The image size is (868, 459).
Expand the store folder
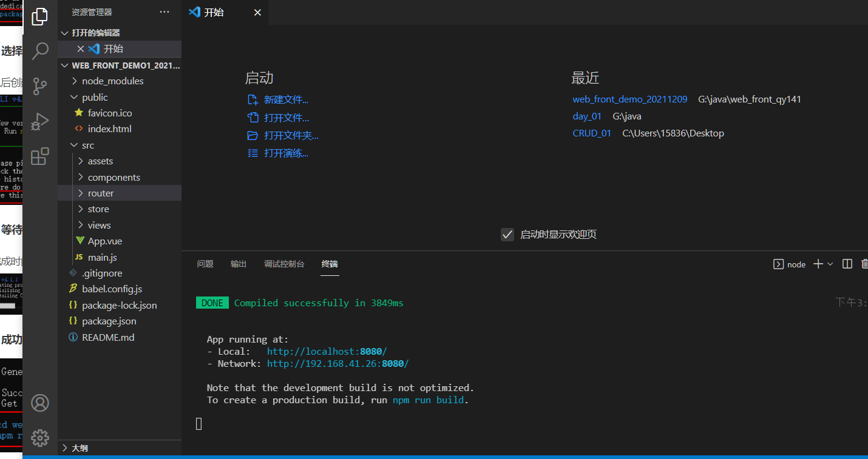pyautogui.click(x=80, y=209)
